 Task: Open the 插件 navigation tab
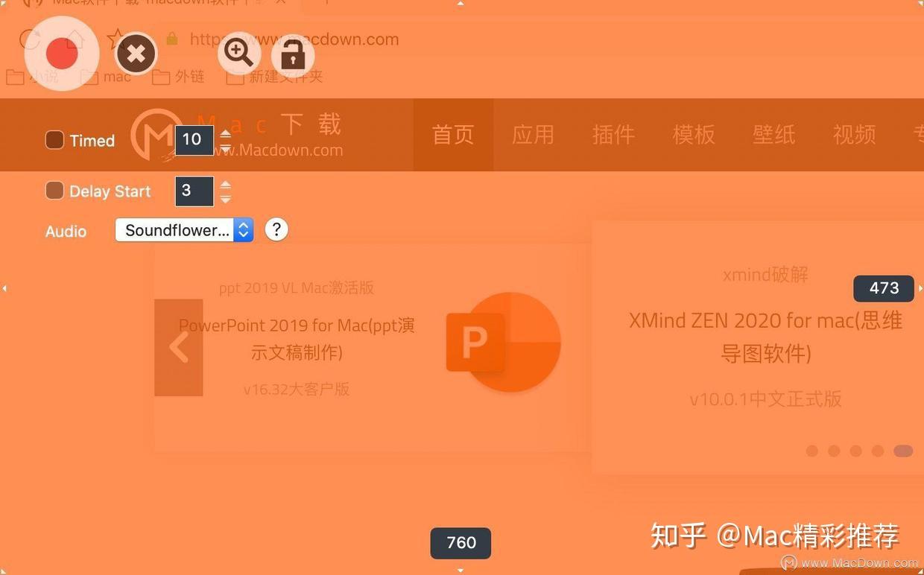click(613, 135)
